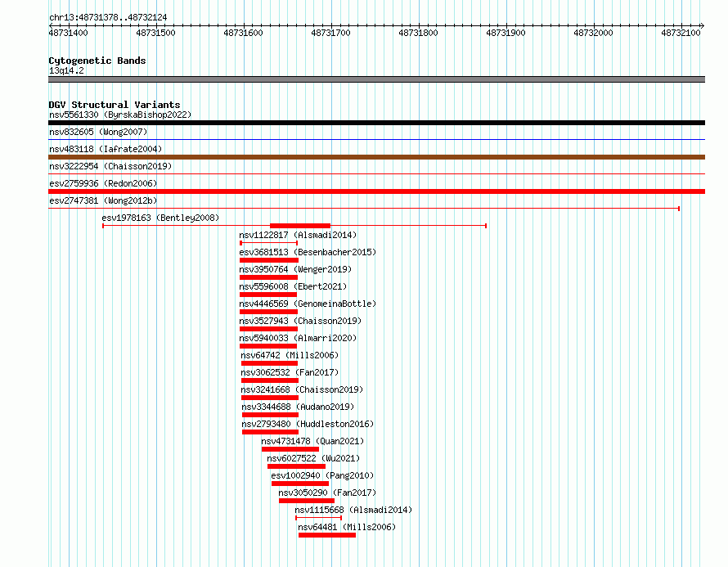
Task: Select red bar beneath nsv3344688
Action: [x=270, y=415]
